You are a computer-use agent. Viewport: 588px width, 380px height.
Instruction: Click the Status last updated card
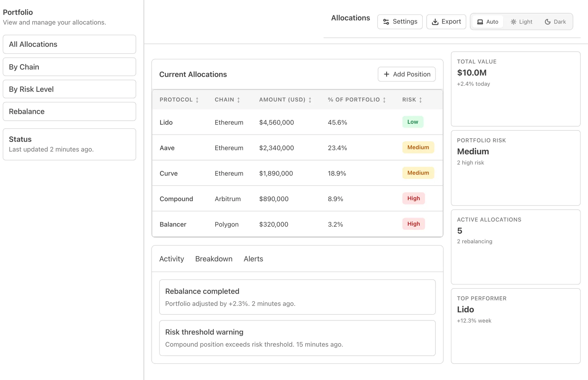tap(69, 144)
